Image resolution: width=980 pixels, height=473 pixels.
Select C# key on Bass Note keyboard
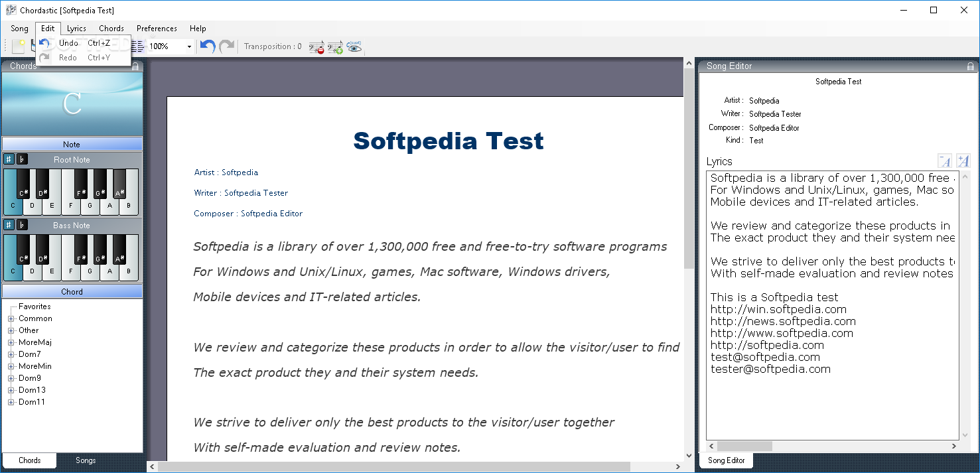point(23,249)
